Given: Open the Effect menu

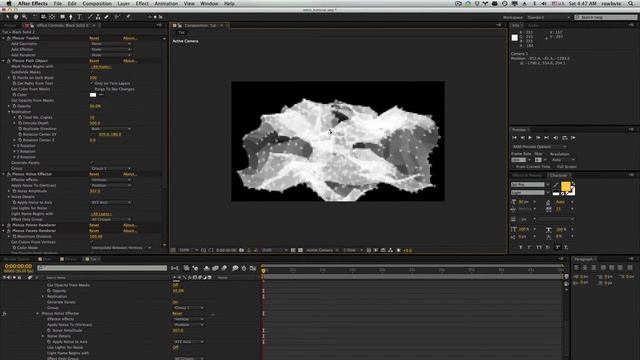Looking at the screenshot, I should click(x=142, y=3).
